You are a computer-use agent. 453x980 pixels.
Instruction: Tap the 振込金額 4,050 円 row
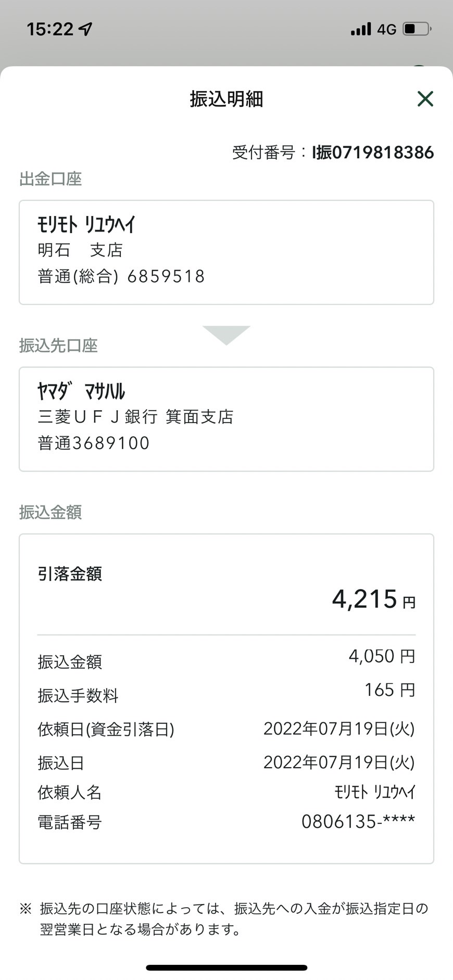tap(227, 659)
